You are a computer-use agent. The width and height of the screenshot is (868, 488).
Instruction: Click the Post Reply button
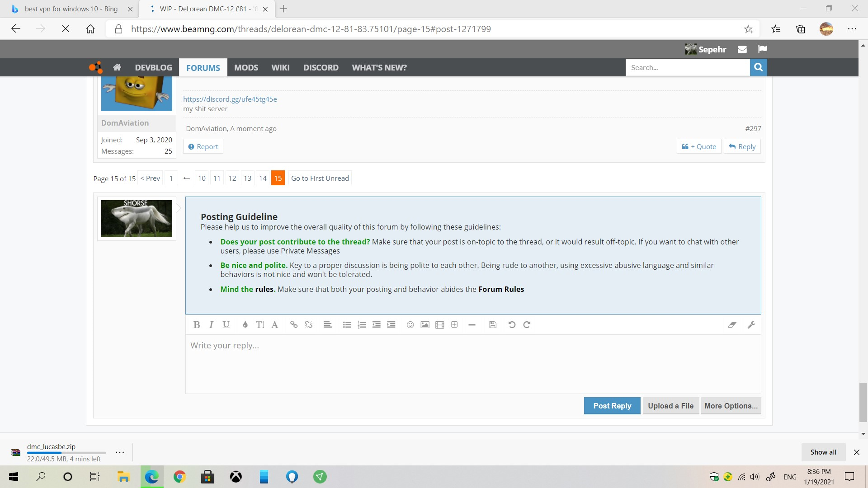(x=612, y=405)
